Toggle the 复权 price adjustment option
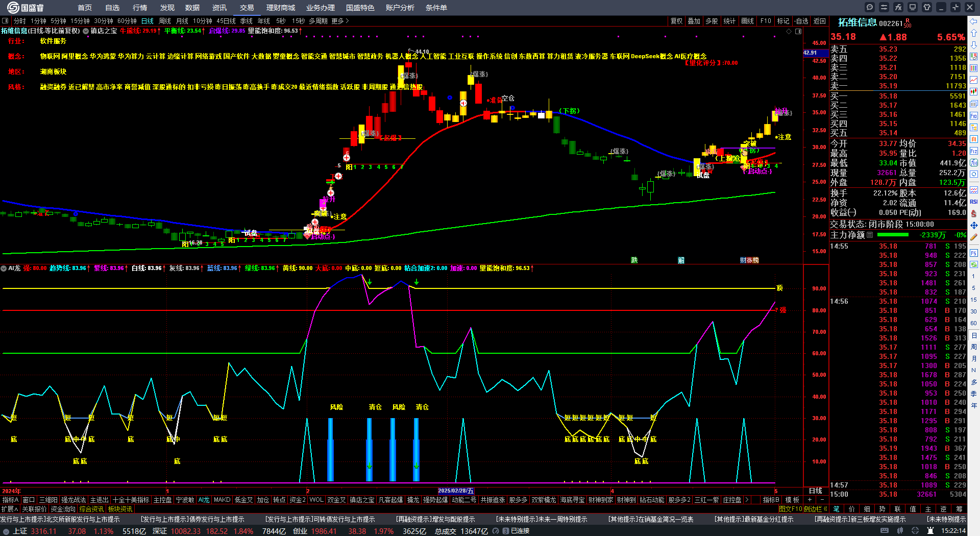Viewport: 980px width, 536px height. (676, 21)
